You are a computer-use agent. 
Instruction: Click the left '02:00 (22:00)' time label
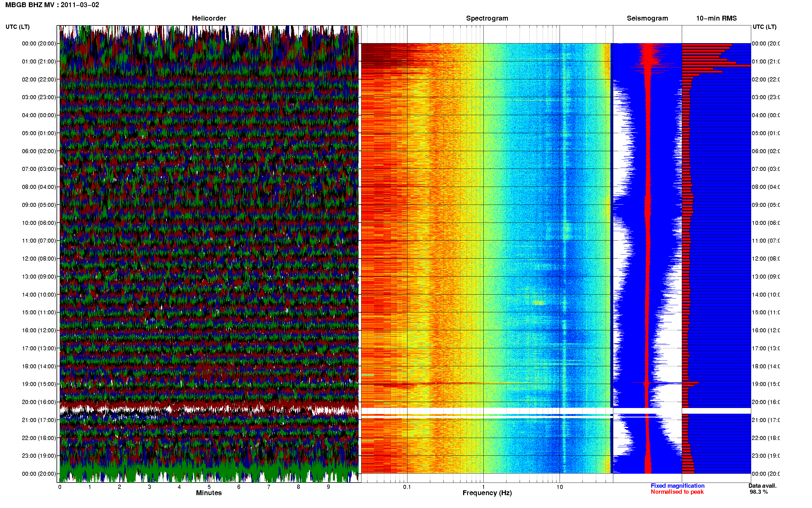(39, 79)
